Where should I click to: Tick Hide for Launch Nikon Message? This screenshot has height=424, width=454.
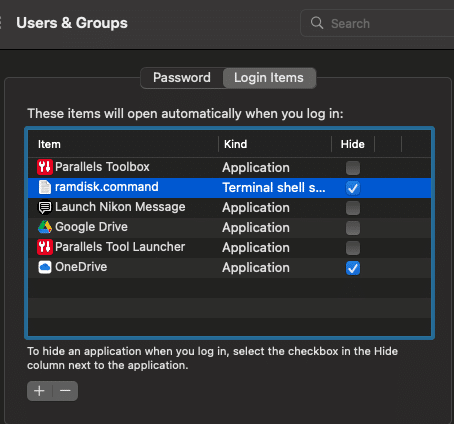[353, 208]
